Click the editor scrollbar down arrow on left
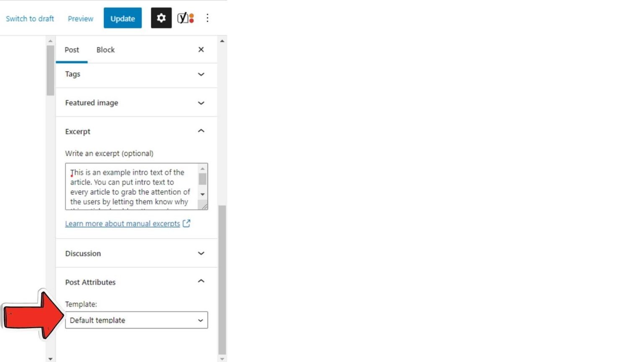Image resolution: width=644 pixels, height=362 pixels. click(x=50, y=359)
